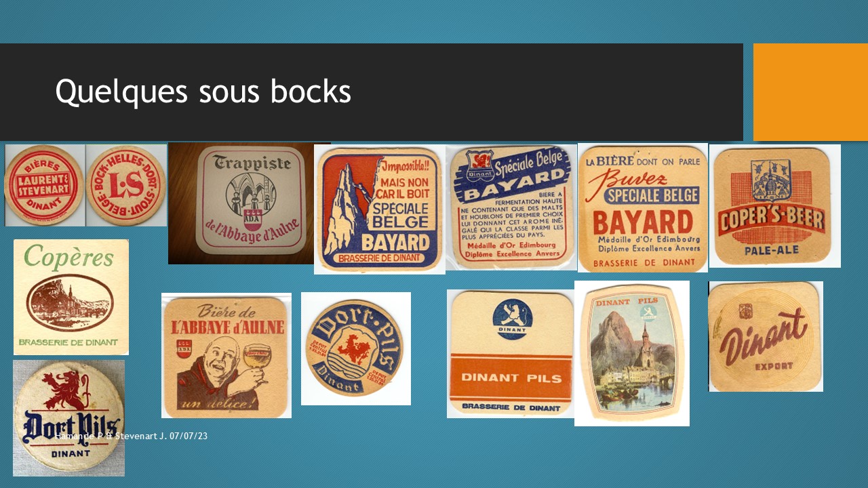The width and height of the screenshot is (868, 488).
Task: Click the "Impossible!!" Bayard rock coaster
Action: [x=380, y=209]
